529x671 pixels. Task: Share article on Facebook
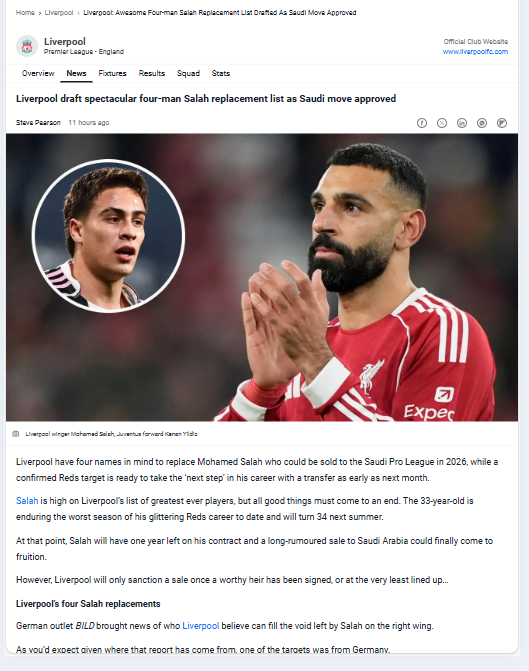tap(422, 123)
